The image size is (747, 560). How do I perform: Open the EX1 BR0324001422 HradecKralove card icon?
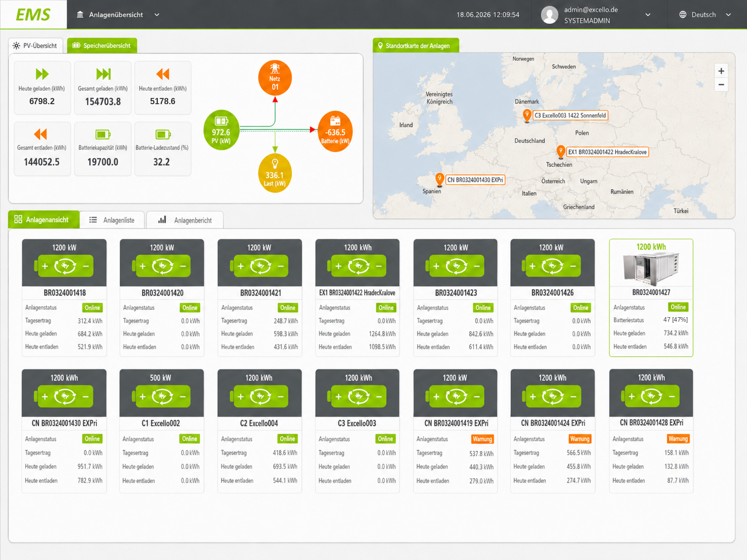[x=358, y=266]
